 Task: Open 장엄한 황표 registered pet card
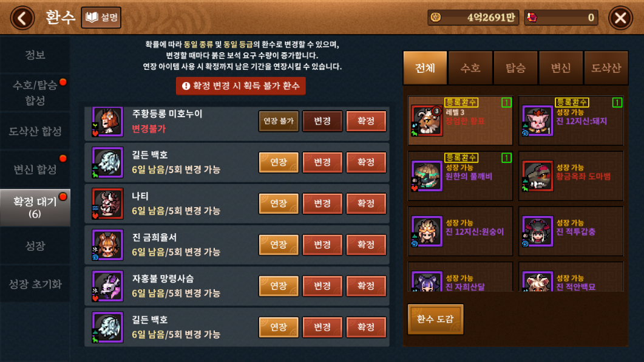(461, 120)
